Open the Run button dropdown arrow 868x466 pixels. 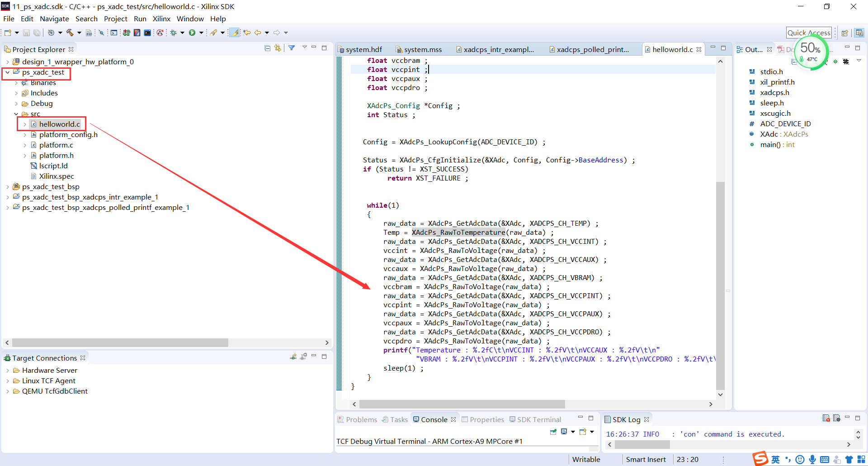[x=201, y=33]
